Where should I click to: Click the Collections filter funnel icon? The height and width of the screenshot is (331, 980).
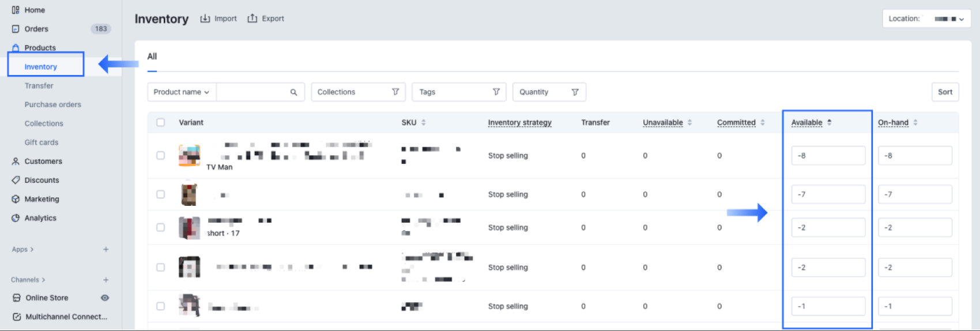tap(395, 92)
